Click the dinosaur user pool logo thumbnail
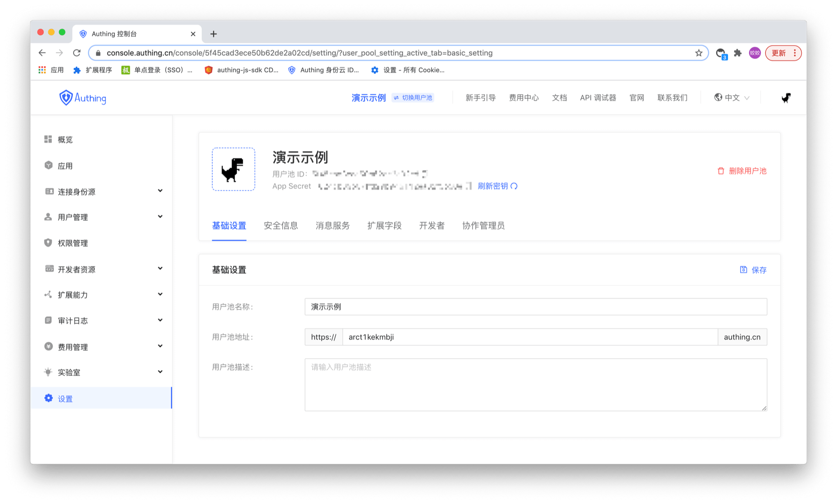 [233, 169]
